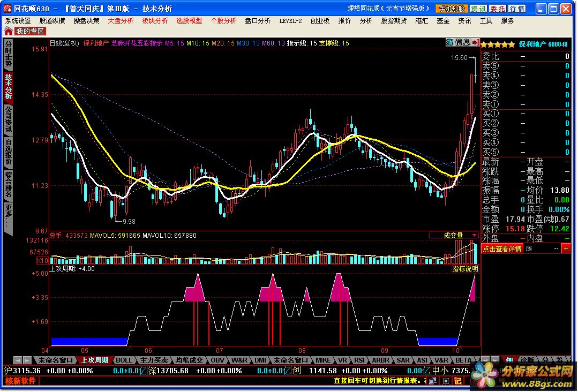Image resolution: width=578 pixels, height=392 pixels.
Task: Select the MIKE indicator tab
Action: (323, 360)
